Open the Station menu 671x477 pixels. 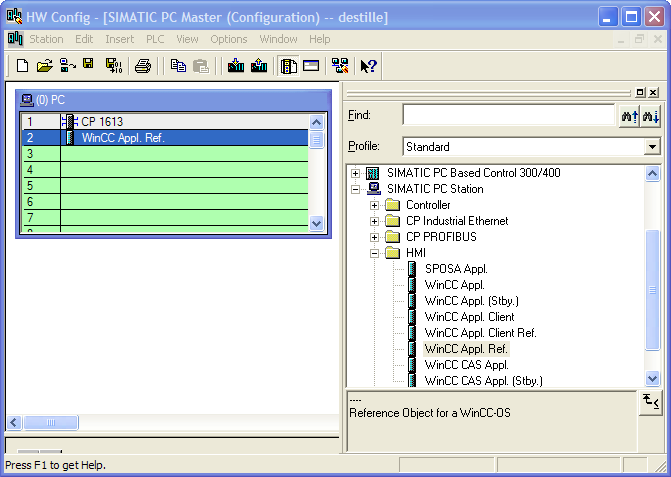coord(46,39)
